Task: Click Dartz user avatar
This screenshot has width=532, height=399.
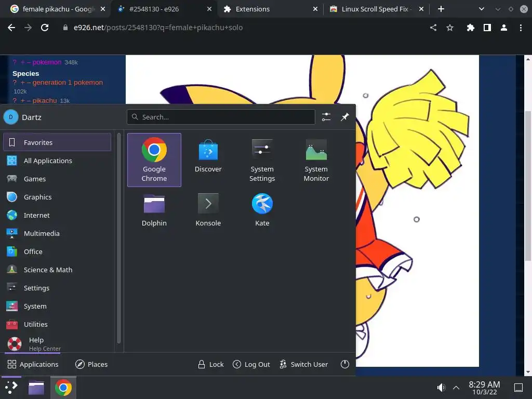Action: 11,117
